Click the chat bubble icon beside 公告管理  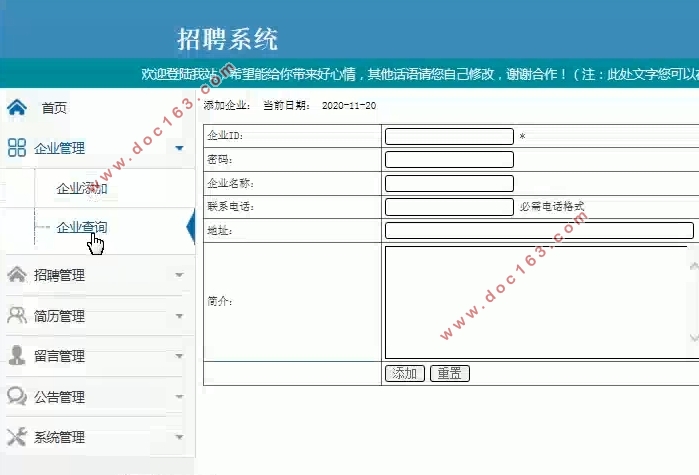[17, 396]
